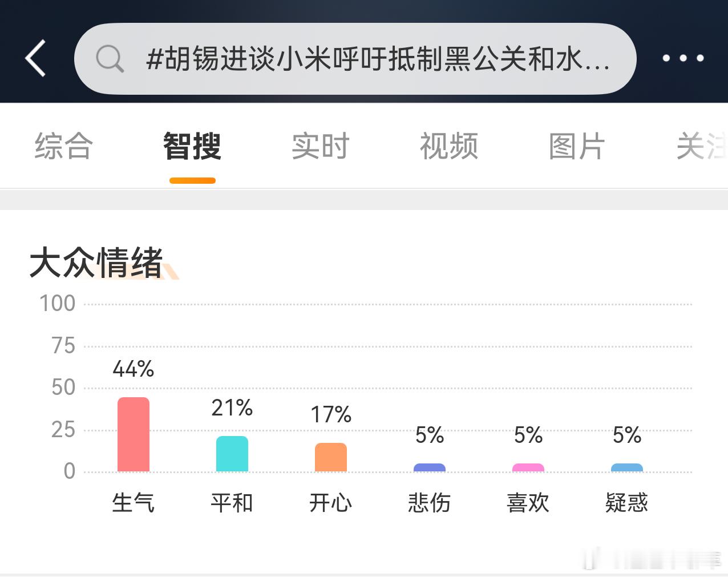Switch to the 图片 tab
Viewport: 728px width, 577px height.
click(x=577, y=146)
